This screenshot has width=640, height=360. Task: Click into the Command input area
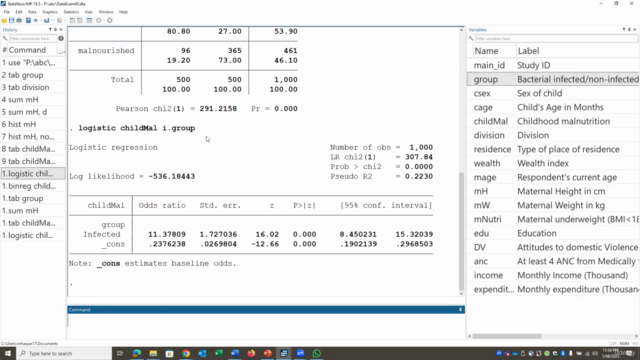pyautogui.click(x=266, y=325)
